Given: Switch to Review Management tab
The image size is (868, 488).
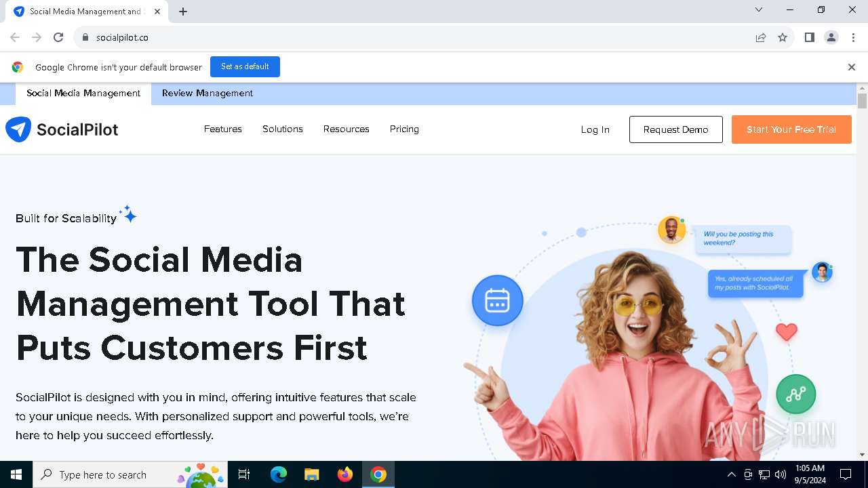Looking at the screenshot, I should 208,94.
